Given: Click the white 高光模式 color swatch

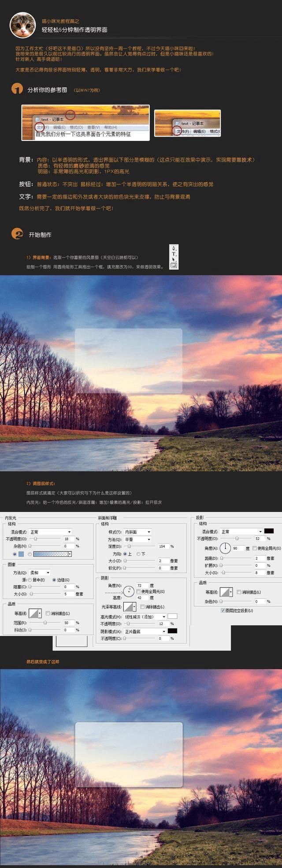Looking at the screenshot, I should pyautogui.click(x=172, y=616).
